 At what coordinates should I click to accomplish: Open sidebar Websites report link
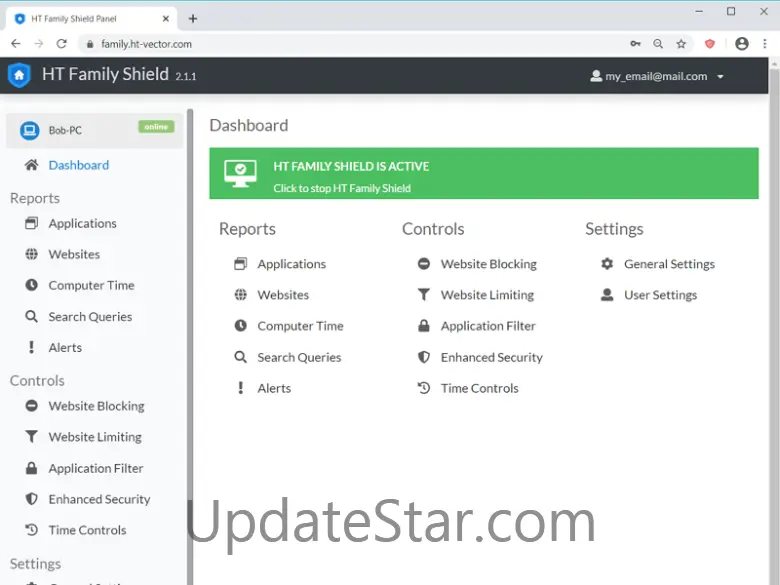[x=74, y=254]
